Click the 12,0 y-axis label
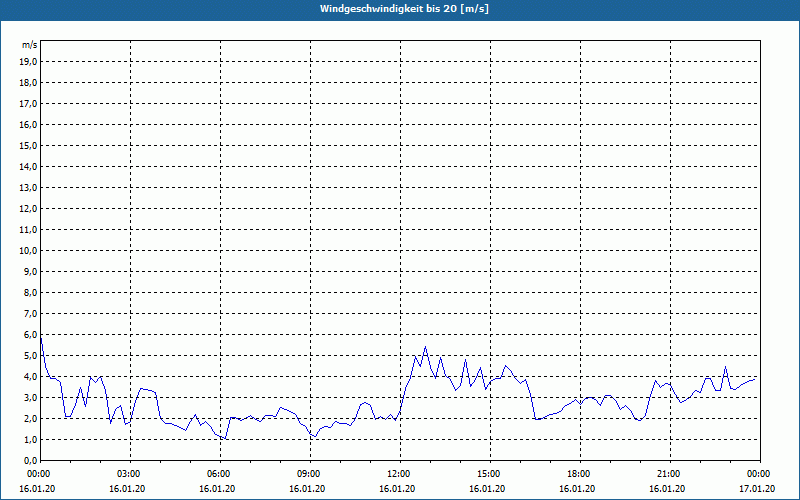800x500 pixels. [x=28, y=208]
